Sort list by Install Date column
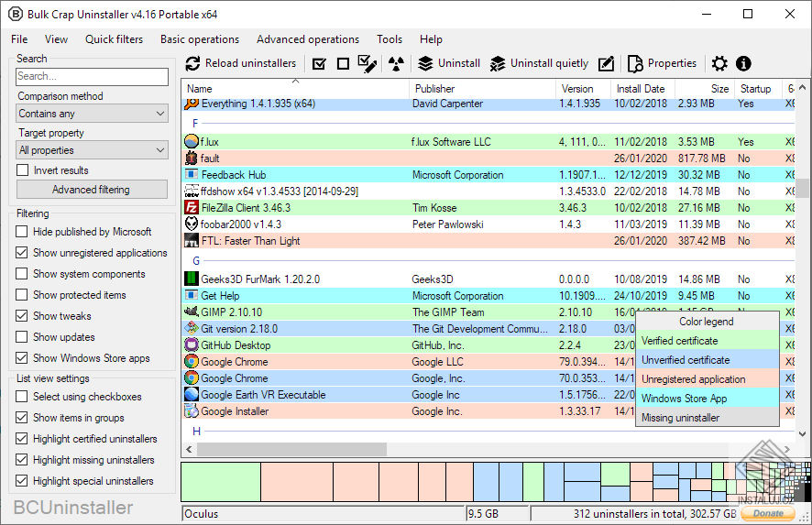 (642, 89)
